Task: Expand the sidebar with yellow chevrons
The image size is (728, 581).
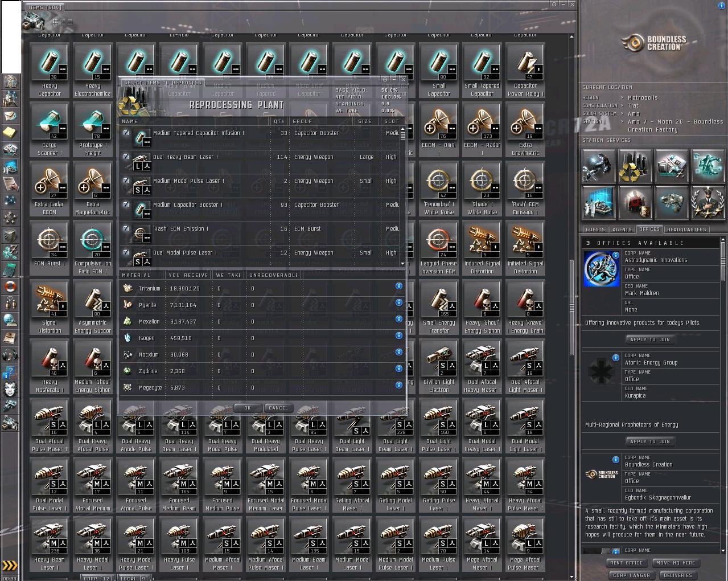Action: pos(10,566)
